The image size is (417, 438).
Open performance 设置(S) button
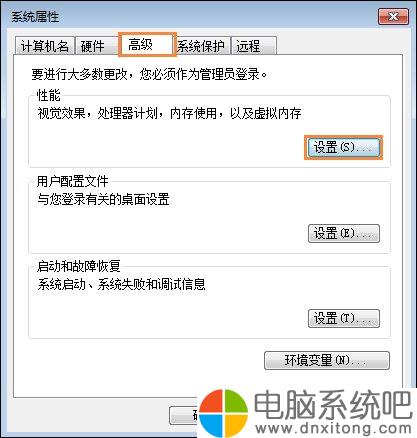click(x=343, y=147)
